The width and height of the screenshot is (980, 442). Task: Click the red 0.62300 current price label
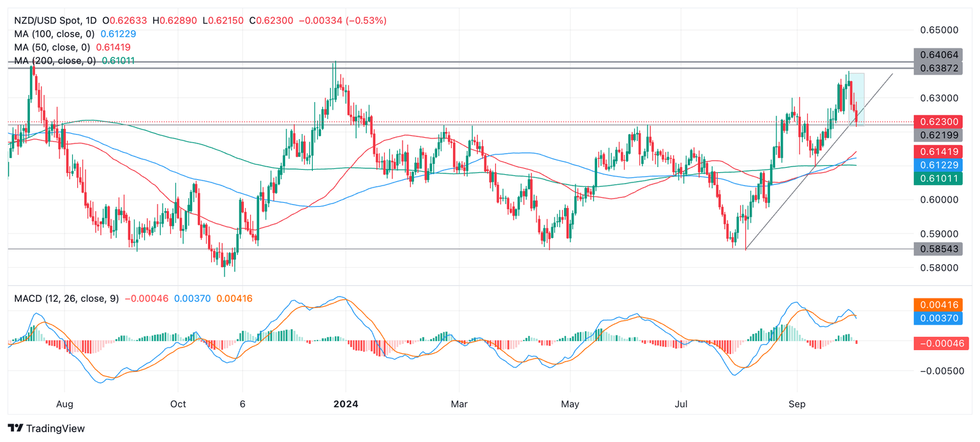click(941, 121)
